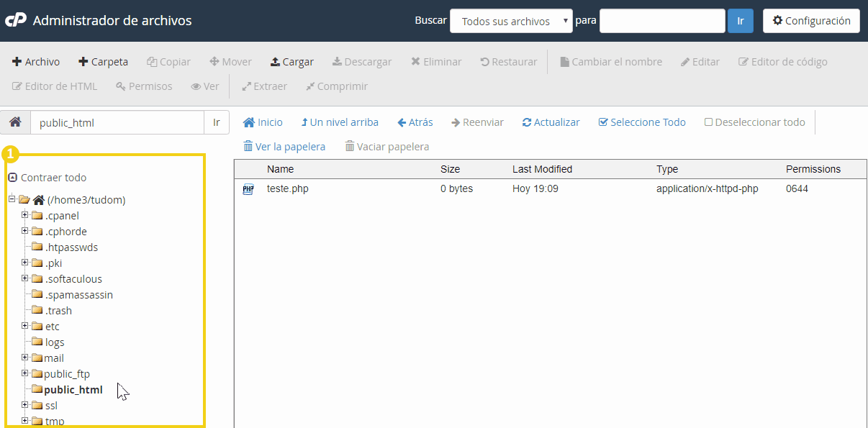Open the Editor de HTML
This screenshot has width=868, height=428.
click(x=55, y=86)
